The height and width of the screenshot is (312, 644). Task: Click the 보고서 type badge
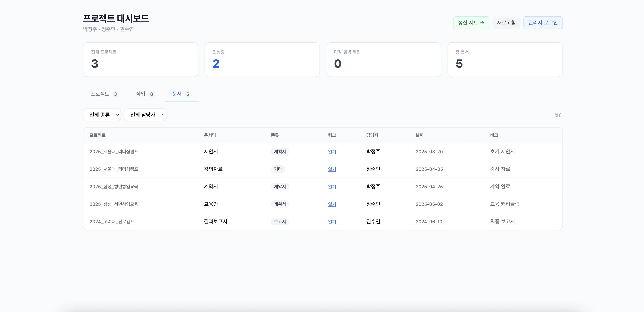coord(280,222)
